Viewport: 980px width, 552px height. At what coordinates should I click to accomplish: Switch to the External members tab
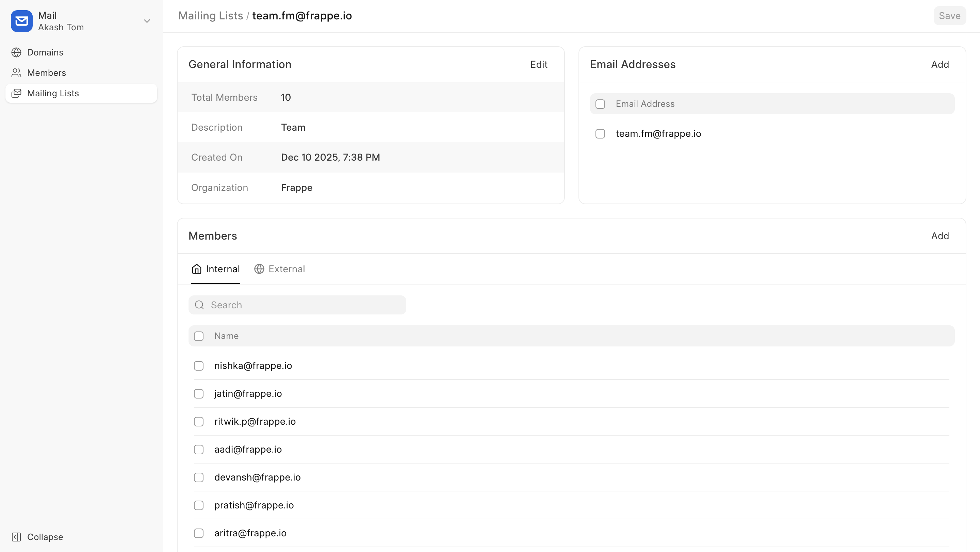click(286, 269)
